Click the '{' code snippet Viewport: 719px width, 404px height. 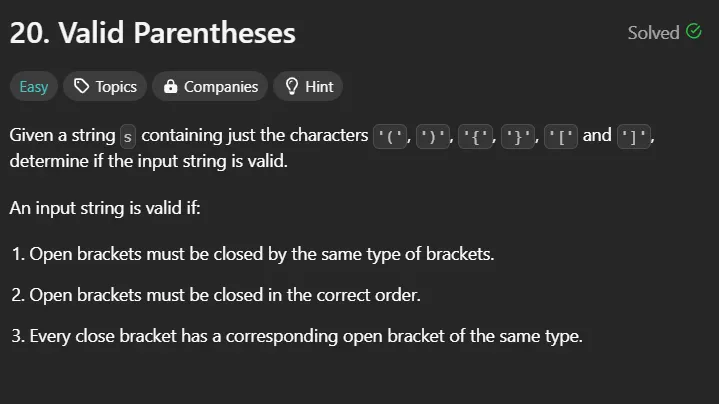click(476, 136)
